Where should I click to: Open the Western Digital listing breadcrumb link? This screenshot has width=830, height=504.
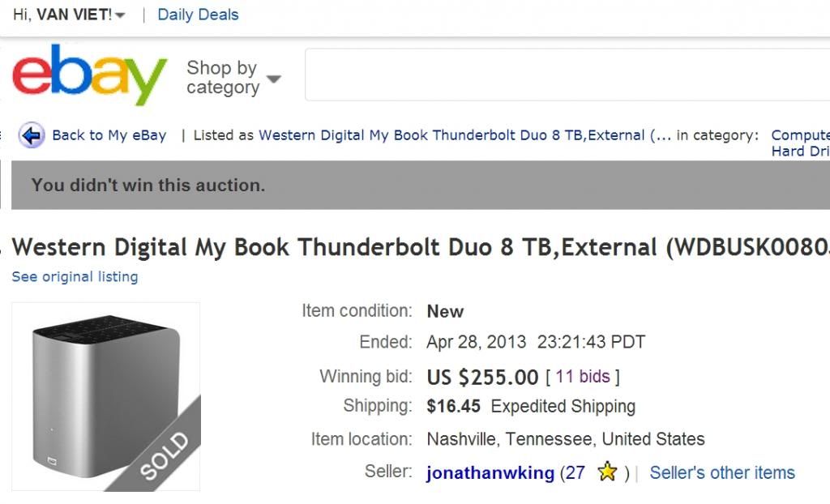[451, 135]
